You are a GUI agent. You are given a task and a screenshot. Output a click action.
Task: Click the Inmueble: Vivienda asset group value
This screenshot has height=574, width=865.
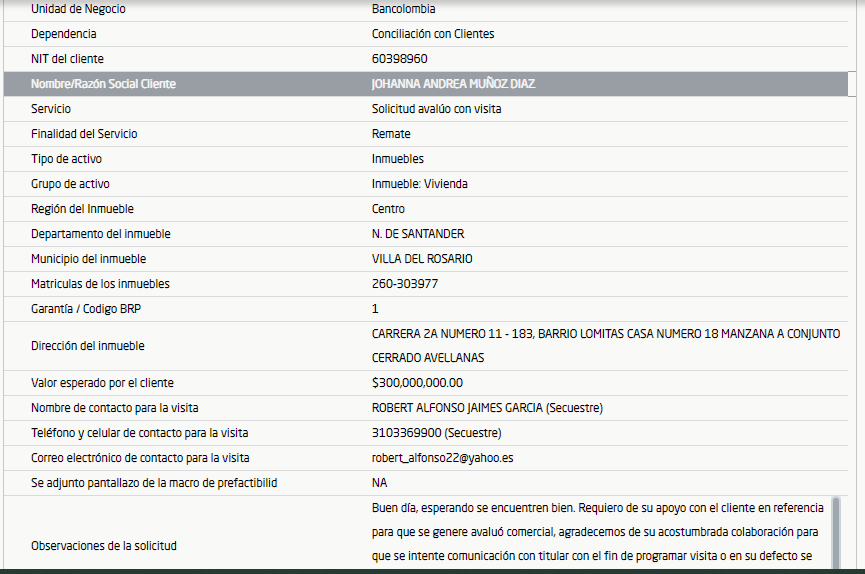pyautogui.click(x=419, y=184)
